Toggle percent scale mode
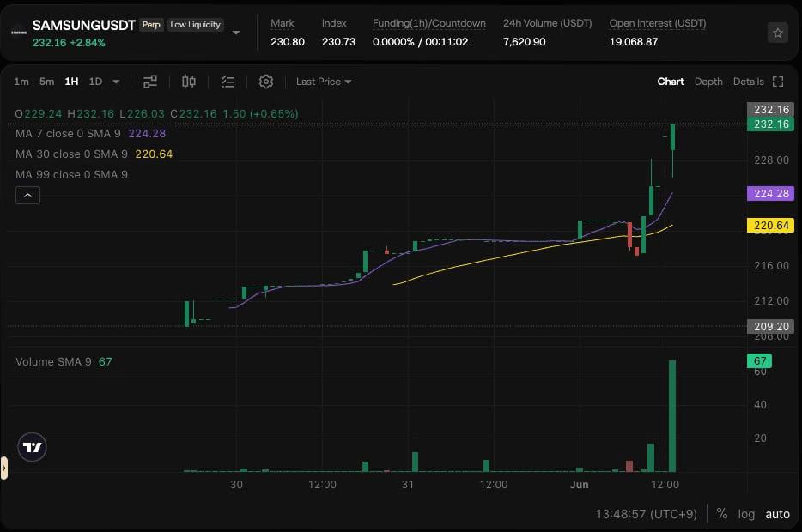The image size is (802, 532). click(x=721, y=514)
